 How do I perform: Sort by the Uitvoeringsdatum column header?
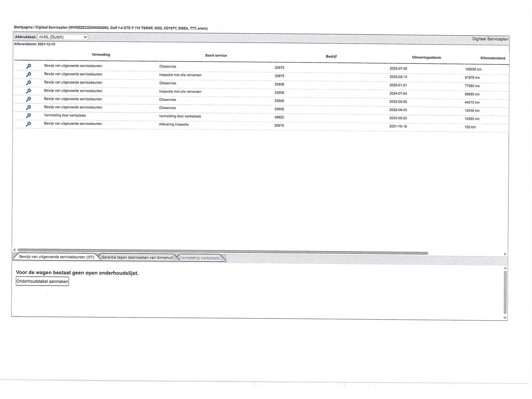coord(426,58)
